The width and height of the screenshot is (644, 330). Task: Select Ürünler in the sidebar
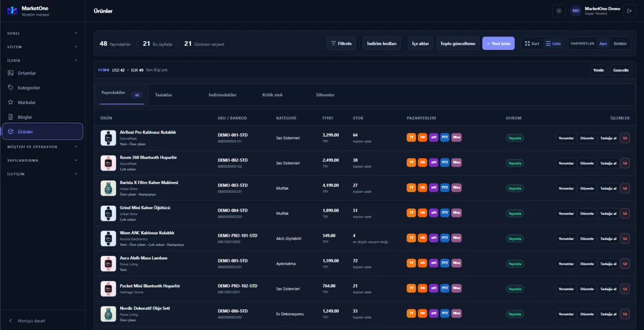coord(42,131)
